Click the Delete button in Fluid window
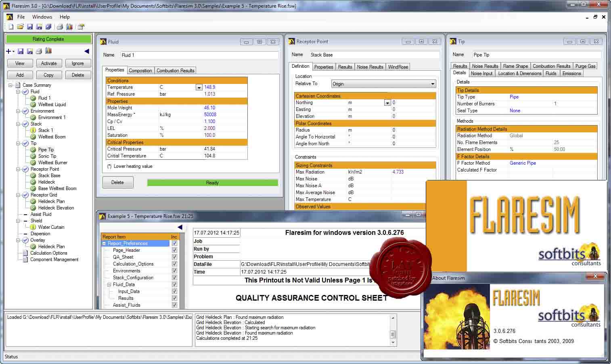Viewport: 611px width, 364px height. pos(117,182)
